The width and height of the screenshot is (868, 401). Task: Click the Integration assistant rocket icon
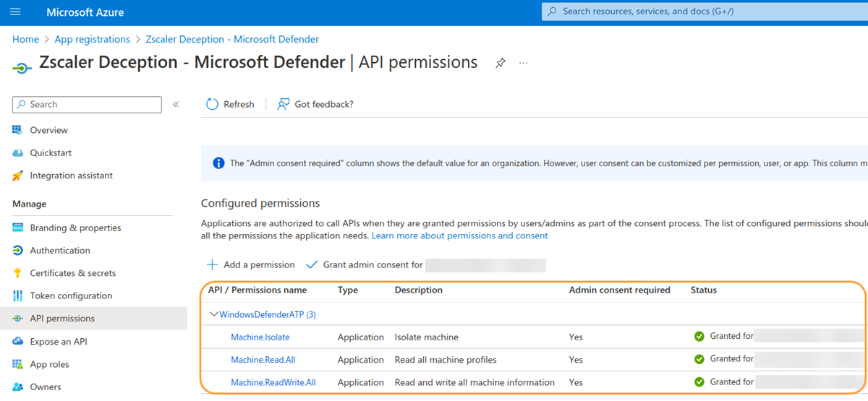18,176
